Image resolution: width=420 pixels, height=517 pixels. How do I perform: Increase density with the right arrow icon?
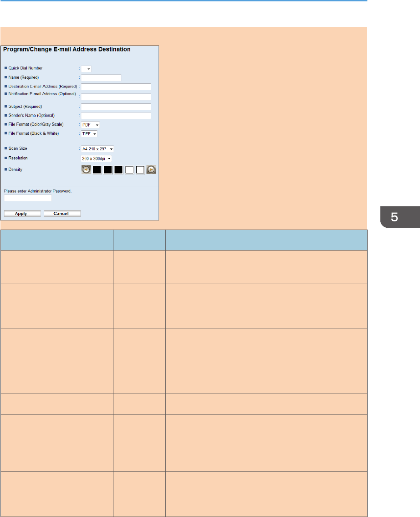click(151, 169)
